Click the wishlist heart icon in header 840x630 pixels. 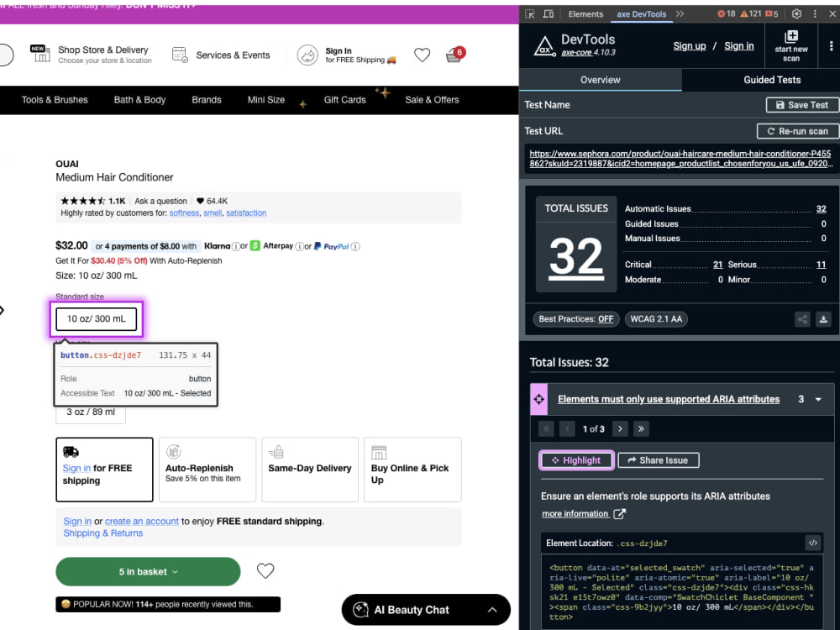[x=423, y=55]
